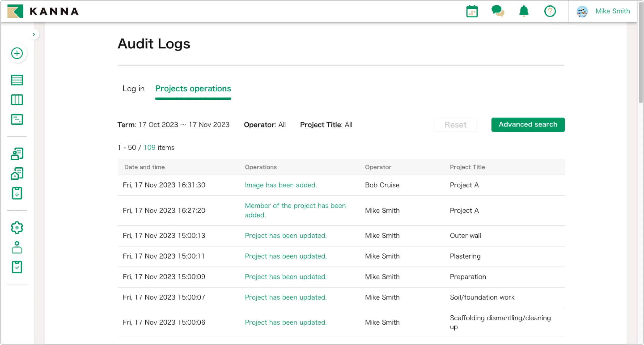Open the clipboard download icon
Image resolution: width=644 pixels, height=345 pixels.
[17, 193]
